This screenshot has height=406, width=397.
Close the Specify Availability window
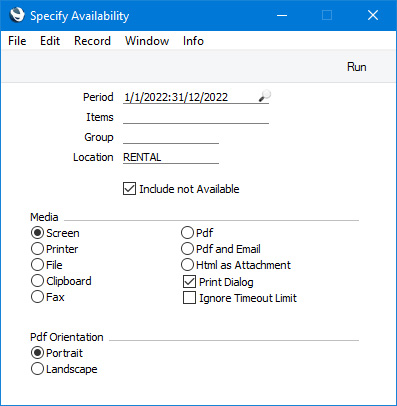(373, 15)
